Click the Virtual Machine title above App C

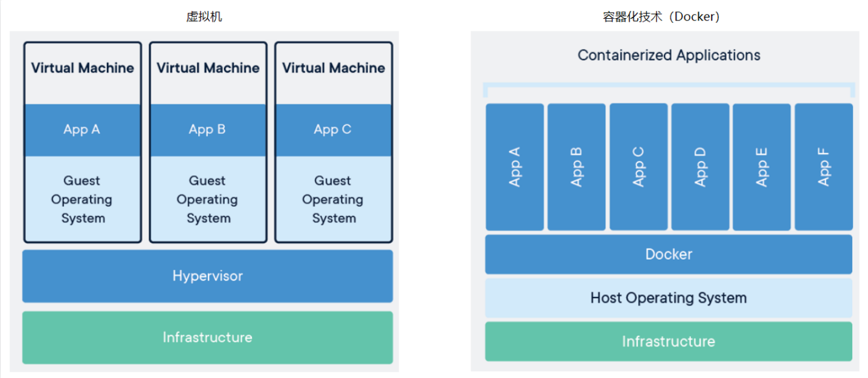click(x=333, y=68)
